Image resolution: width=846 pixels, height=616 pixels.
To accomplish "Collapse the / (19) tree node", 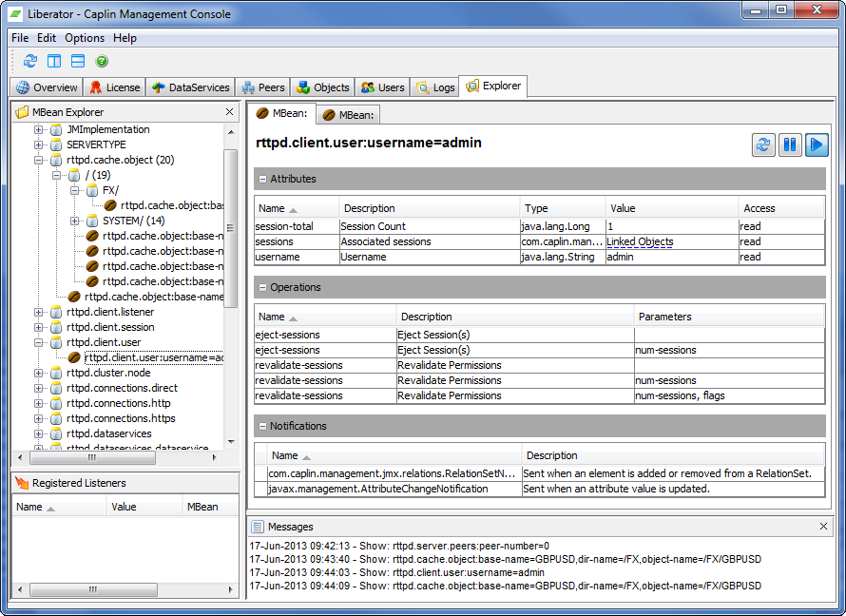I will click(x=57, y=175).
